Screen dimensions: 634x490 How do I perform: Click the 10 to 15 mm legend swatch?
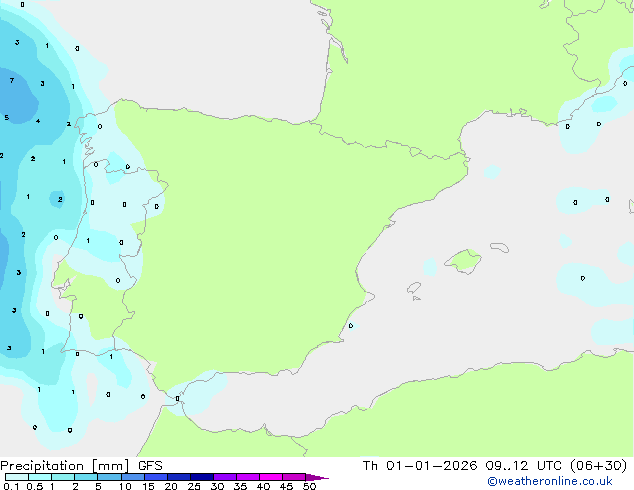(x=132, y=477)
